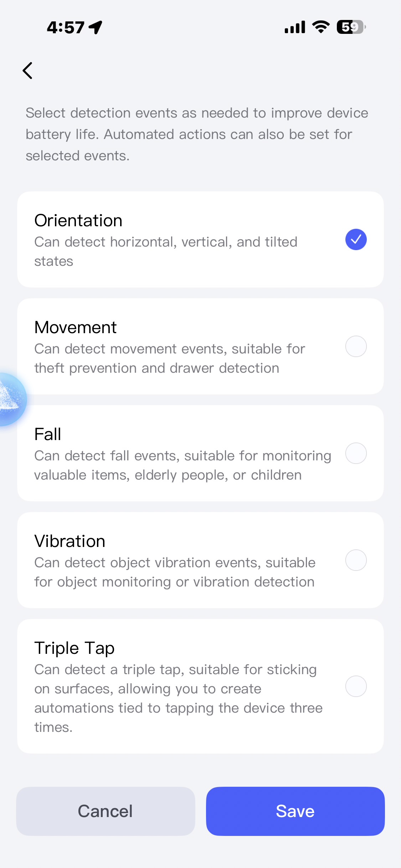Tap the Orientation title text
The image size is (401, 868).
coord(78,221)
